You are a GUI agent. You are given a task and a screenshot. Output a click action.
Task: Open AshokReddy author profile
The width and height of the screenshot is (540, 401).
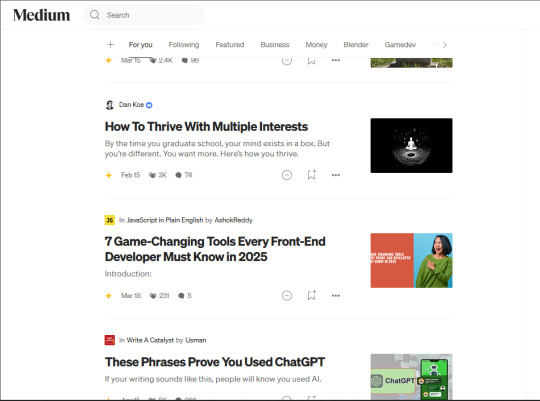pos(233,220)
